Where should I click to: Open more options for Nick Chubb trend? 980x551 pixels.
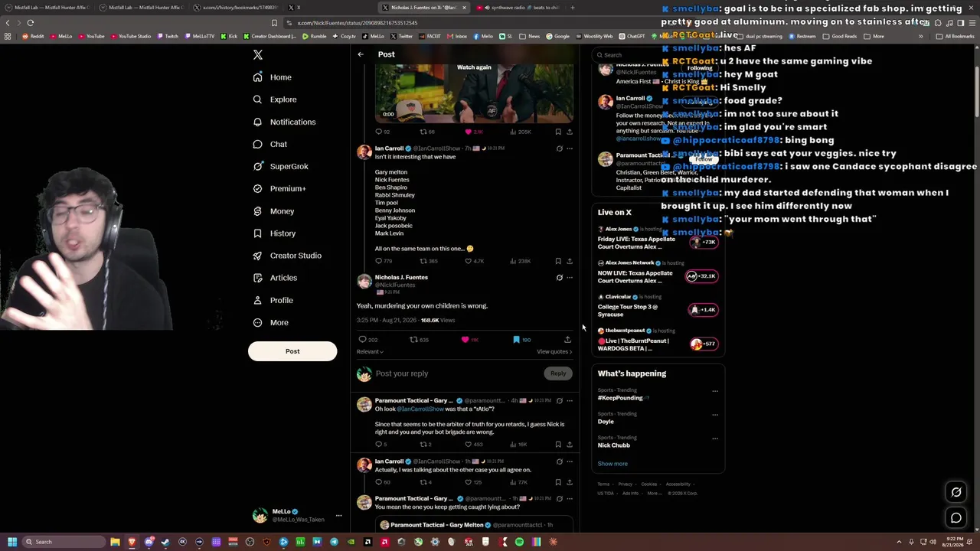pos(715,439)
